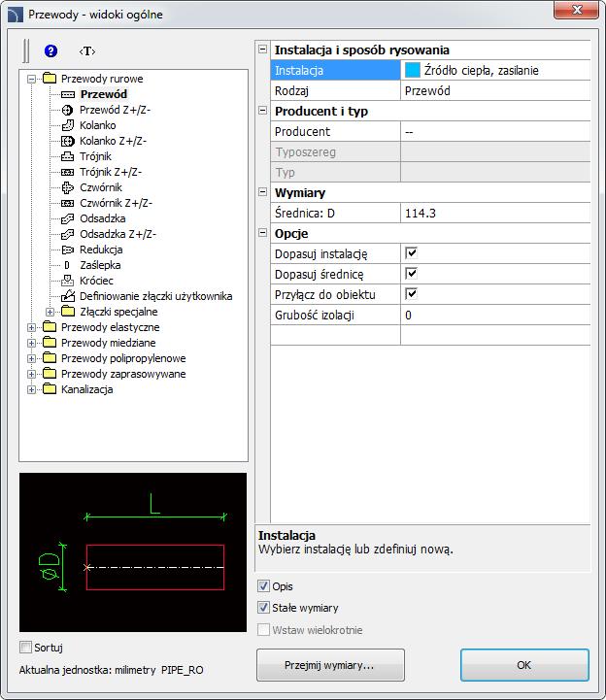Select the Czwórnik cross fitting icon
606x700 pixels.
pos(67,188)
